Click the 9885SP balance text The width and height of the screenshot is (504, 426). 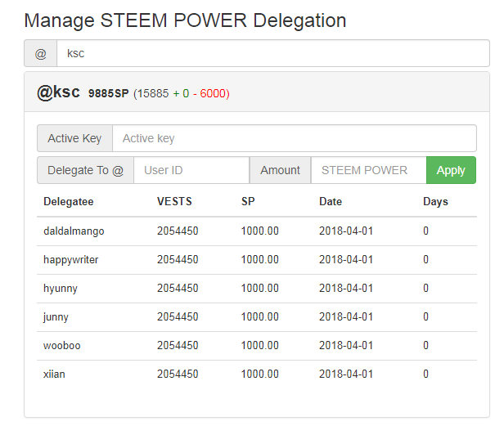109,93
